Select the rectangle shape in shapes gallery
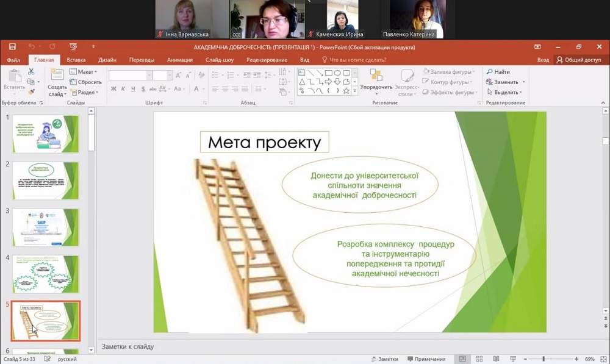The width and height of the screenshot is (610, 364). [x=329, y=73]
